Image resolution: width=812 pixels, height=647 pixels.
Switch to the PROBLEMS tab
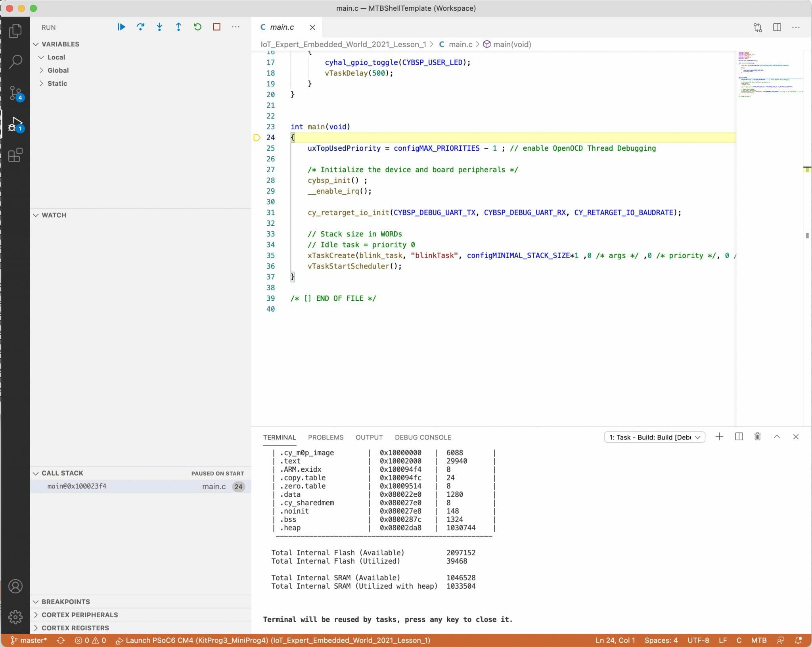click(x=326, y=437)
